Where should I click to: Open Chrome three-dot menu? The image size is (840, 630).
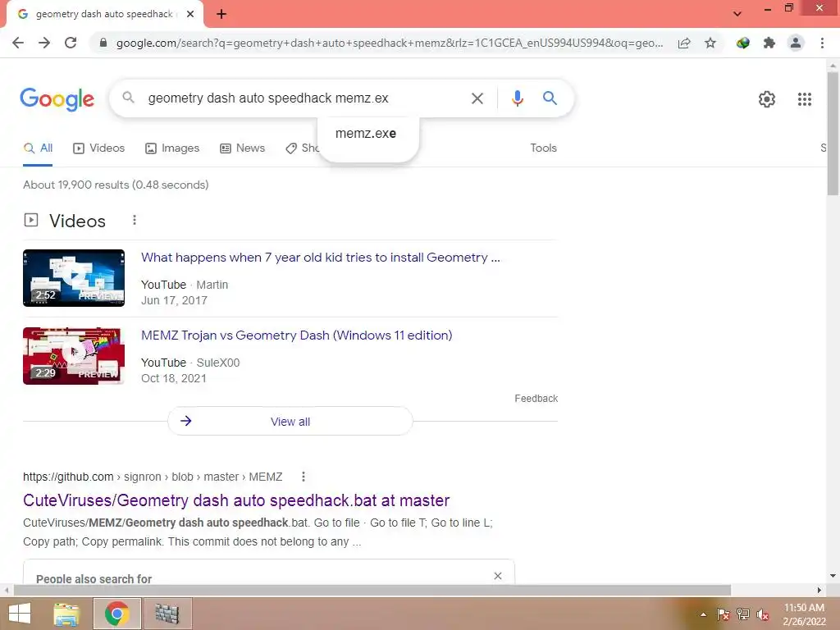pyautogui.click(x=822, y=43)
